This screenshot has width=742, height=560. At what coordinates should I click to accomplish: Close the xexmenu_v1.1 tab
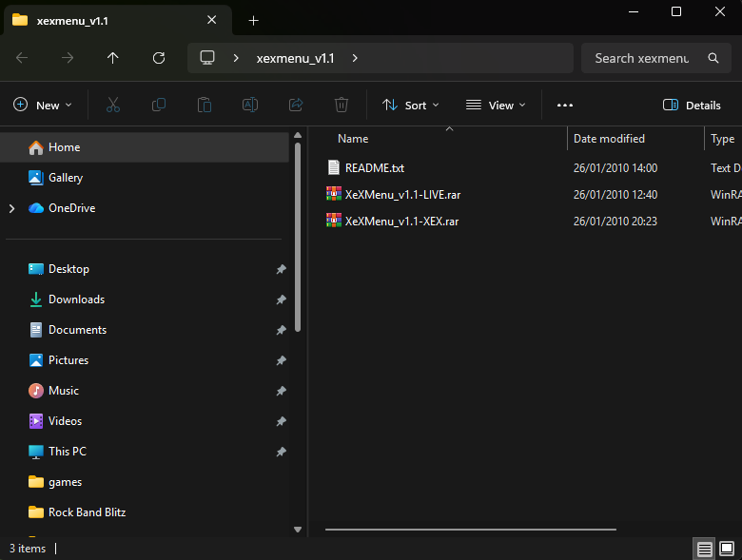pos(211,20)
